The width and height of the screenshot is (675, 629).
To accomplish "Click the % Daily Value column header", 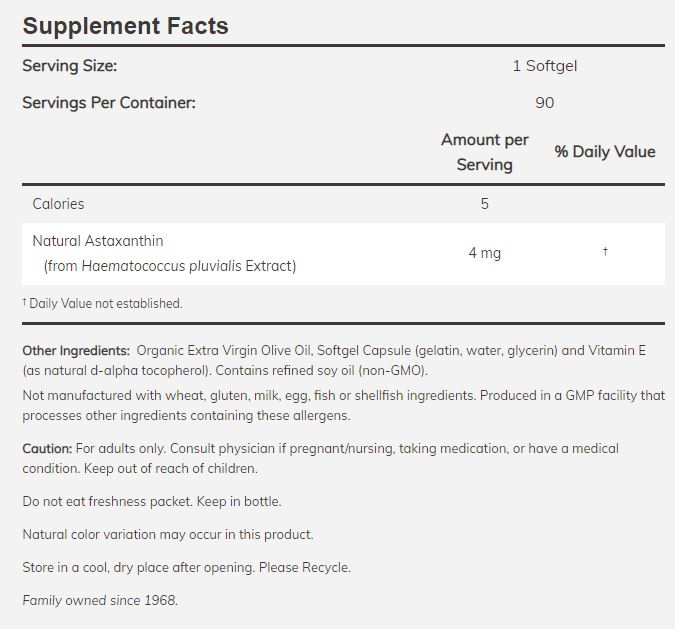I will click(605, 152).
